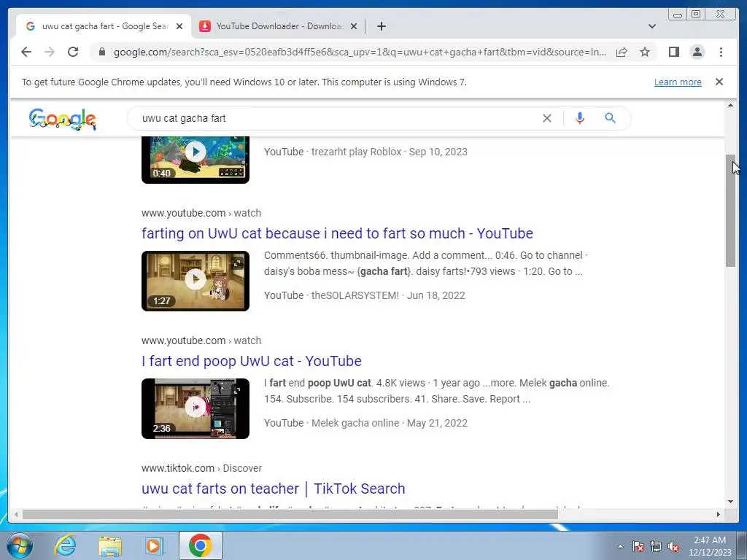
Task: Click the padlock site info icon
Action: click(101, 52)
